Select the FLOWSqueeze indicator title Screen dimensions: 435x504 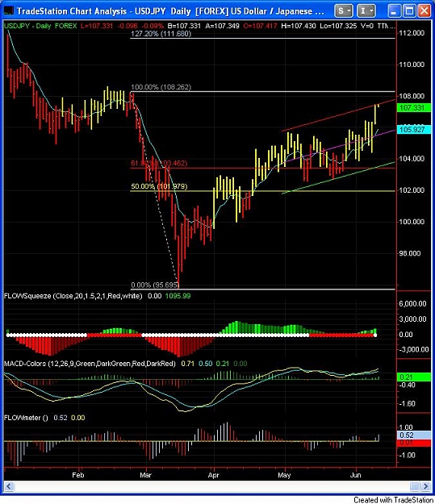[73, 296]
